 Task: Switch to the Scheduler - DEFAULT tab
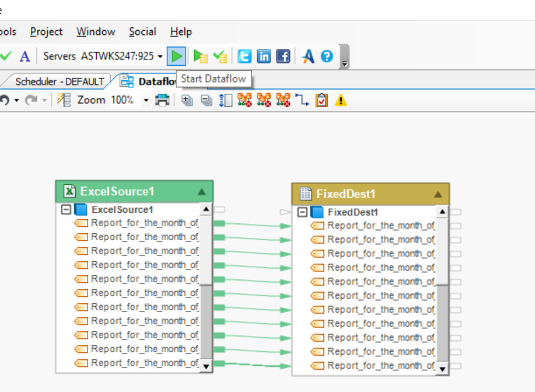coord(60,81)
